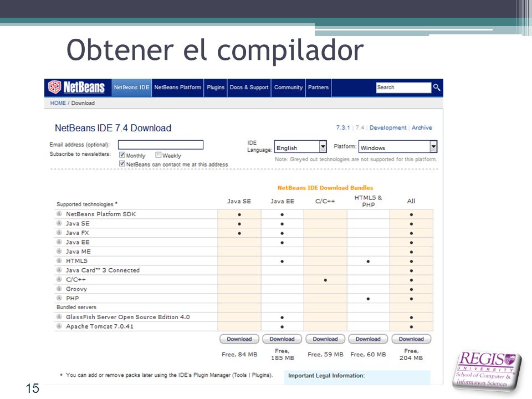Image resolution: width=532 pixels, height=399 pixels.
Task: Click the Free, 185 MB size text
Action: [x=282, y=355]
